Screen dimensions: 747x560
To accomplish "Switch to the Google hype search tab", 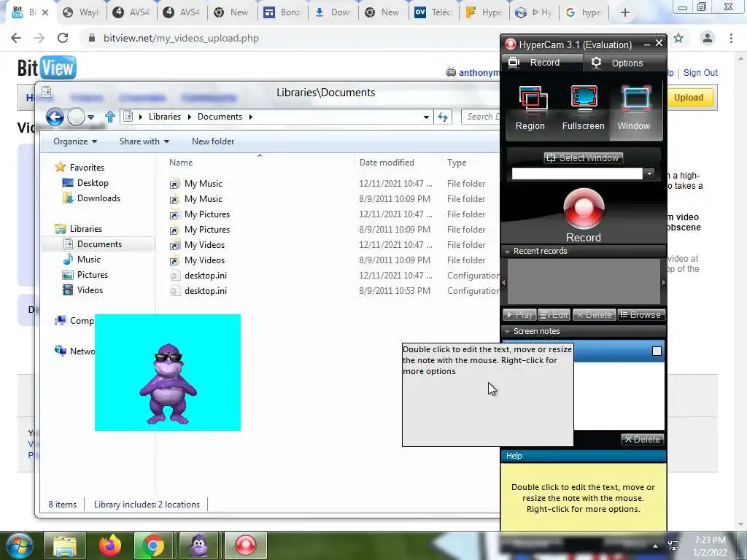I will tap(584, 12).
